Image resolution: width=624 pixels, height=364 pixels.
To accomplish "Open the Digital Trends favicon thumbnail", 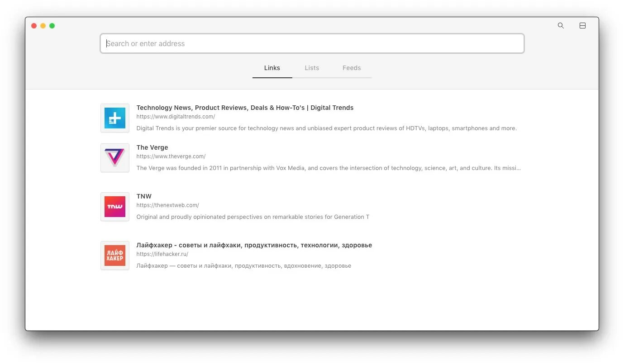I will click(115, 118).
